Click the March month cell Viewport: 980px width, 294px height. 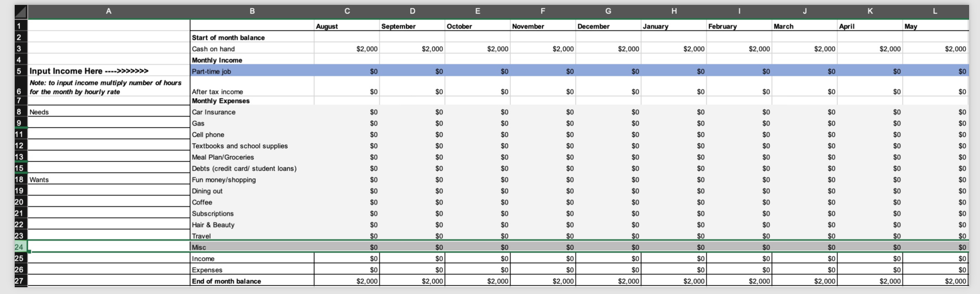pyautogui.click(x=805, y=26)
